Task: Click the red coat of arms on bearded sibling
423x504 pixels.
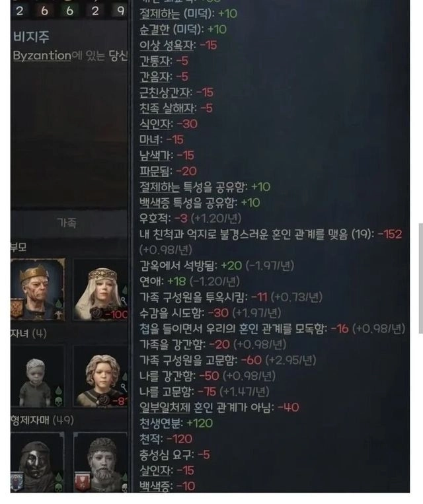Action: [x=82, y=481]
